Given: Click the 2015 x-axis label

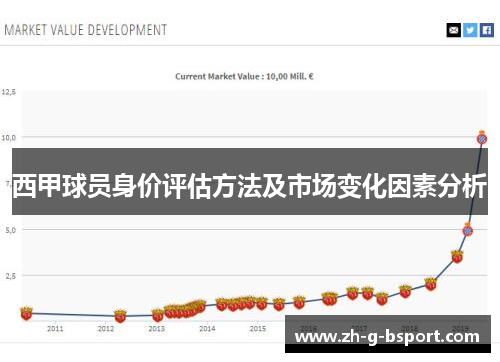Looking at the screenshot, I should click(x=258, y=329).
